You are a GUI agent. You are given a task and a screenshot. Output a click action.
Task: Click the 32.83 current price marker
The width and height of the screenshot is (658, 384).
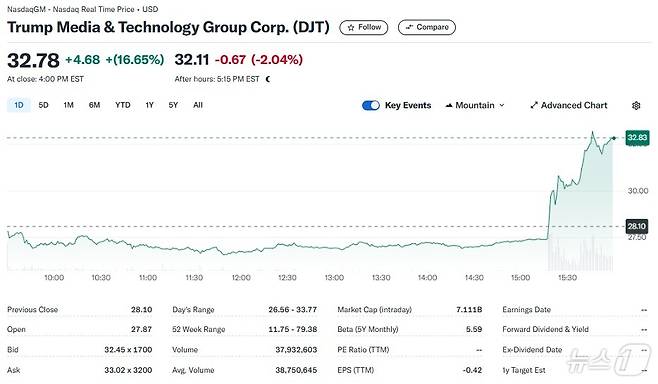point(637,138)
